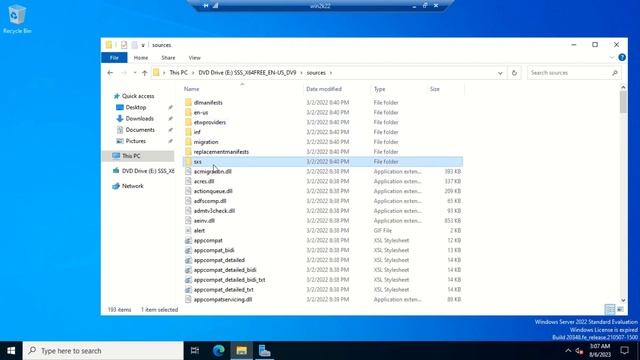640x360 pixels.
Task: Open the Recycle Bin desktop icon
Action: [x=17, y=19]
